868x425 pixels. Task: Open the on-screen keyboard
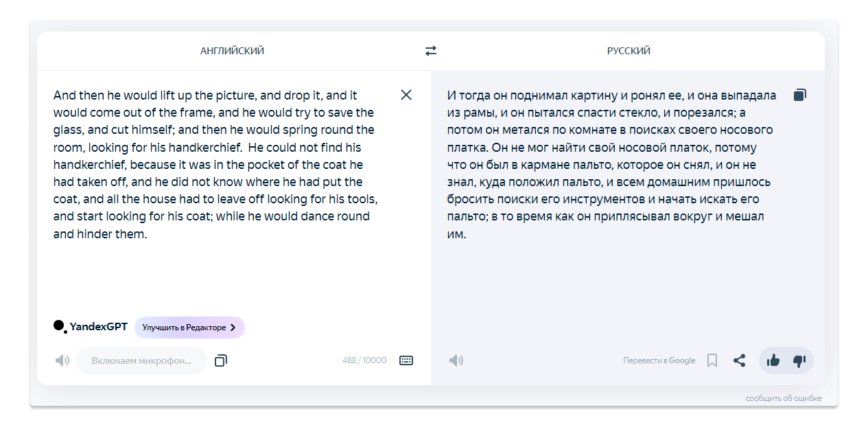406,360
